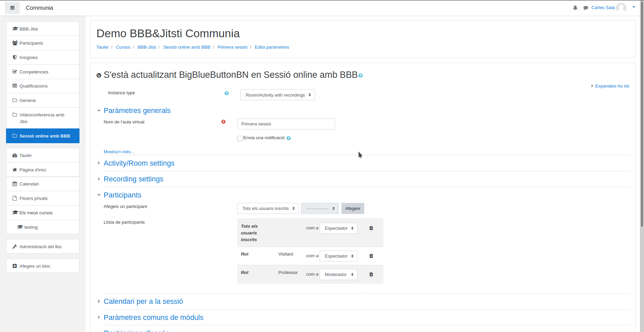Open BBB-Jitsi breadcrumb link
The image size is (644, 332).
coord(147,47)
